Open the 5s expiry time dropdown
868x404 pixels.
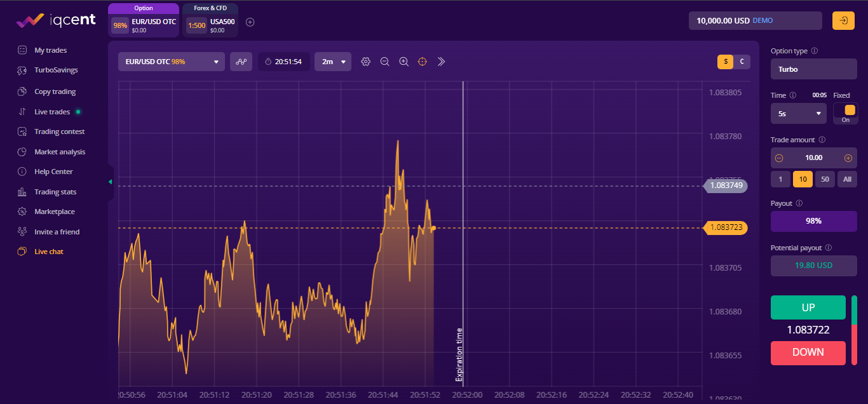[x=799, y=114]
